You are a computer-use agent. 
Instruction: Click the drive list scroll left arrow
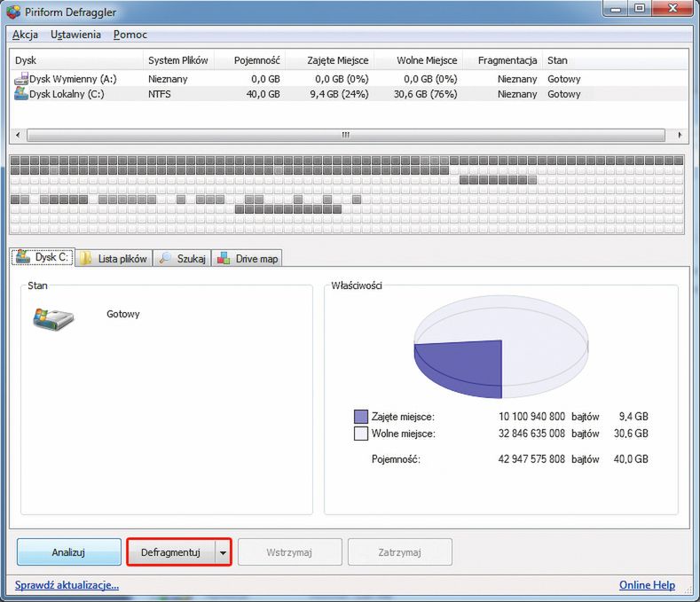18,135
